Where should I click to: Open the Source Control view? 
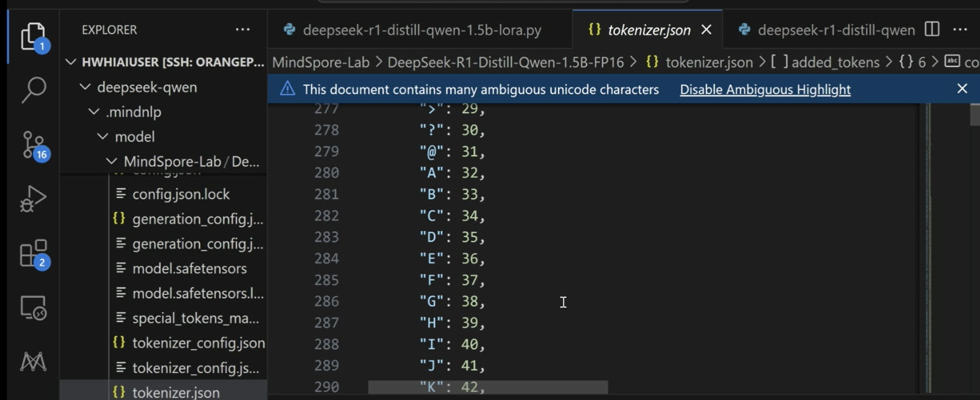[33, 145]
